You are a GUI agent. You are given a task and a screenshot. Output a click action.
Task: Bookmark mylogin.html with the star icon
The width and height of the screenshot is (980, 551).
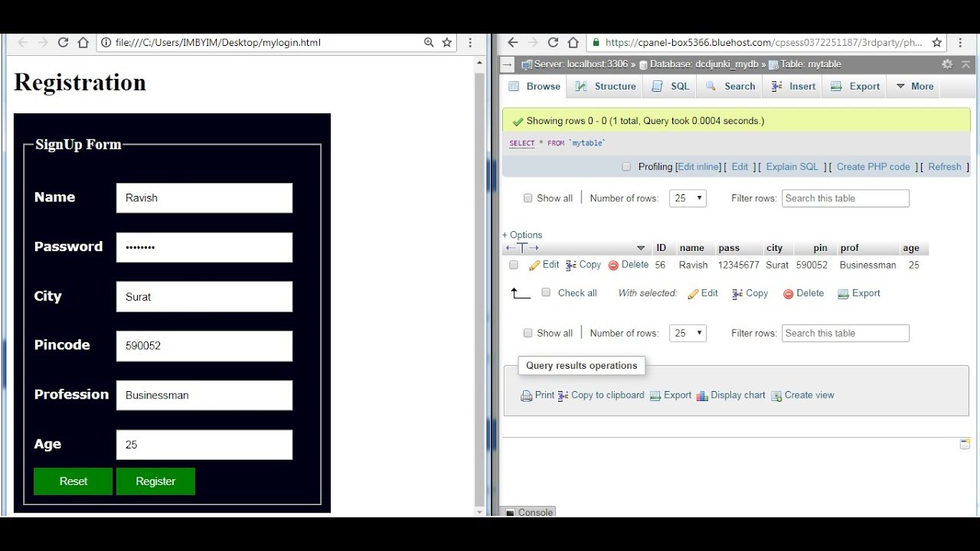(447, 43)
